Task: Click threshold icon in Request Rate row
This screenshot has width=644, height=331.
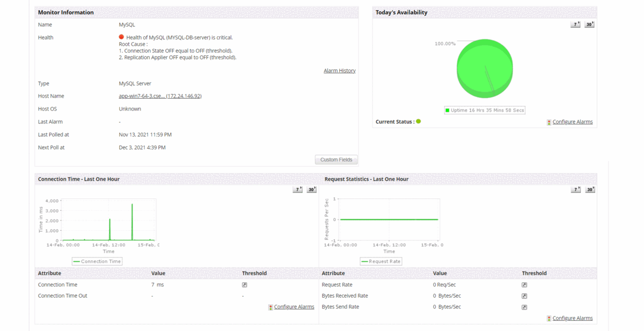Action: (524, 285)
